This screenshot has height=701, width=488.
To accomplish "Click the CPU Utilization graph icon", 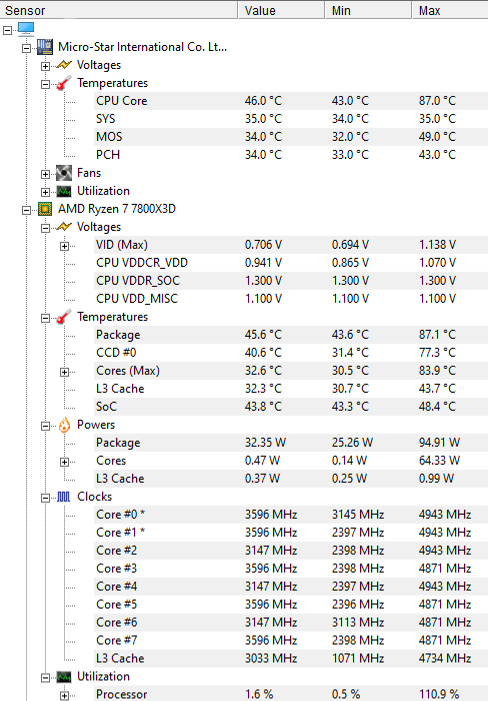I will pos(64,677).
